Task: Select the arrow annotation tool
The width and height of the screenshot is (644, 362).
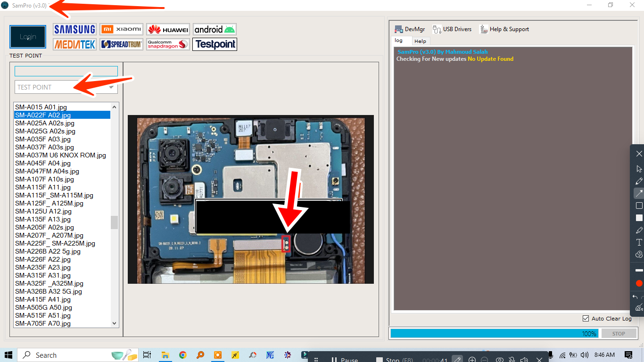Action: [x=639, y=193]
